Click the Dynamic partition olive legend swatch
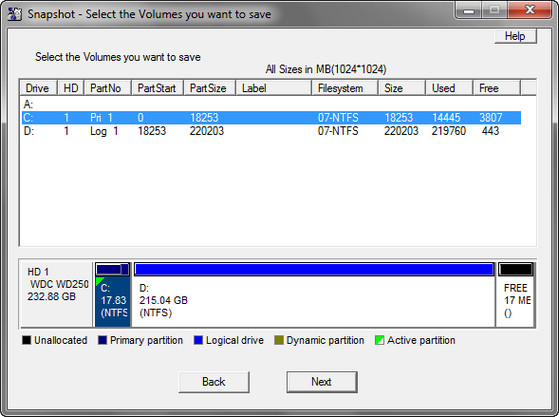The width and height of the screenshot is (559, 417). pyautogui.click(x=279, y=340)
